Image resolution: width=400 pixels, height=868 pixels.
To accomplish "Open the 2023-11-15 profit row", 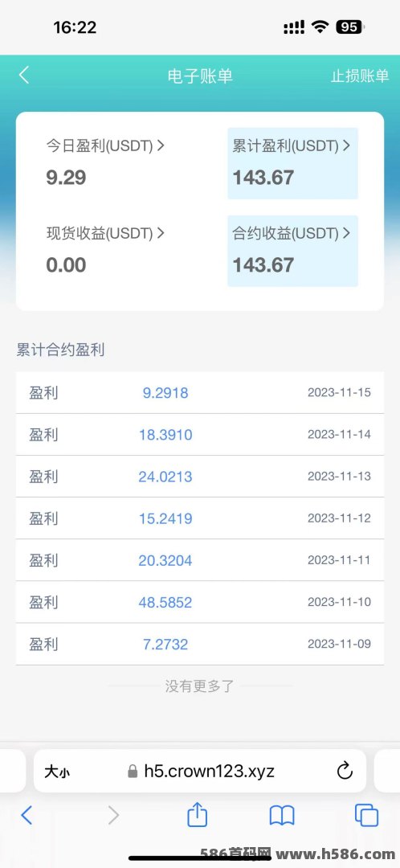I will 200,392.
